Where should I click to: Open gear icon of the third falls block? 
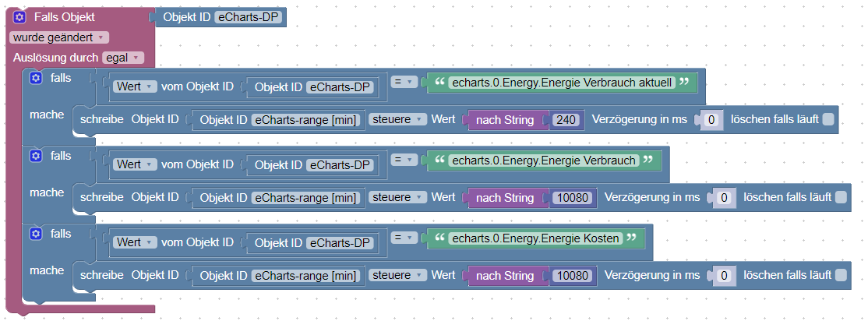click(36, 235)
